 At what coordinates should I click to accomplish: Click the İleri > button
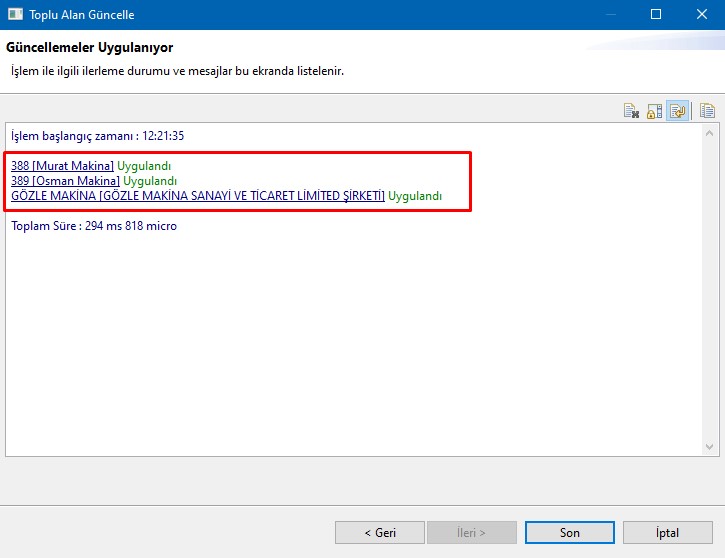click(471, 533)
